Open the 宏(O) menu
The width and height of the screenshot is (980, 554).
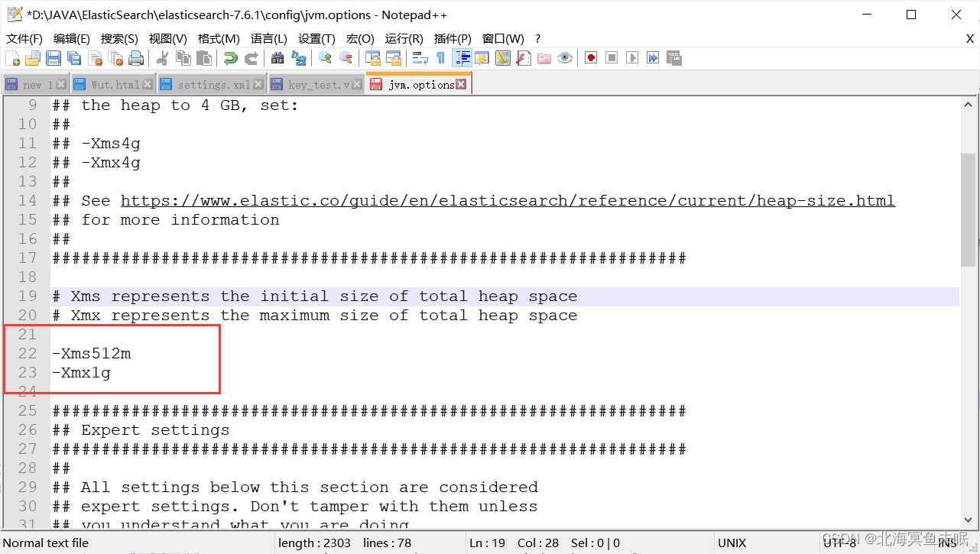(x=360, y=38)
